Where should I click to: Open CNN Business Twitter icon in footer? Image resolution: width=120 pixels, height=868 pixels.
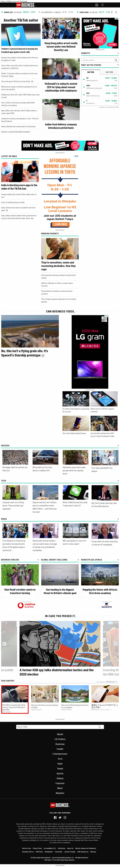(60, 818)
